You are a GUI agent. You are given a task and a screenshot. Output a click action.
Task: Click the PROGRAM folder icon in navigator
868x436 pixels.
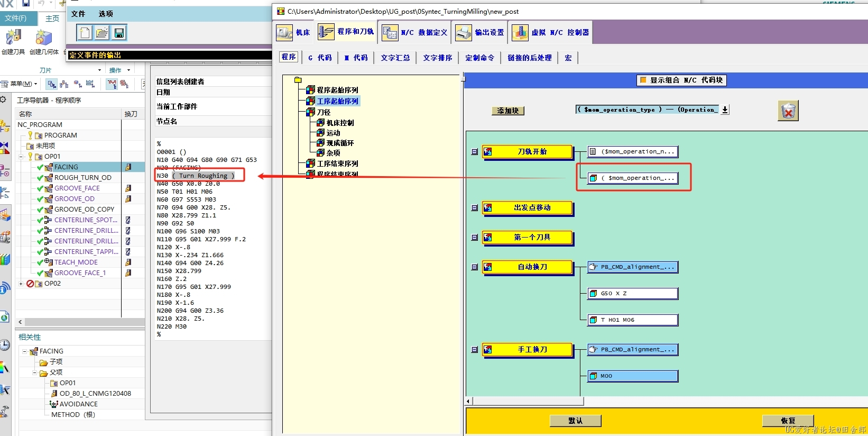pyautogui.click(x=39, y=135)
